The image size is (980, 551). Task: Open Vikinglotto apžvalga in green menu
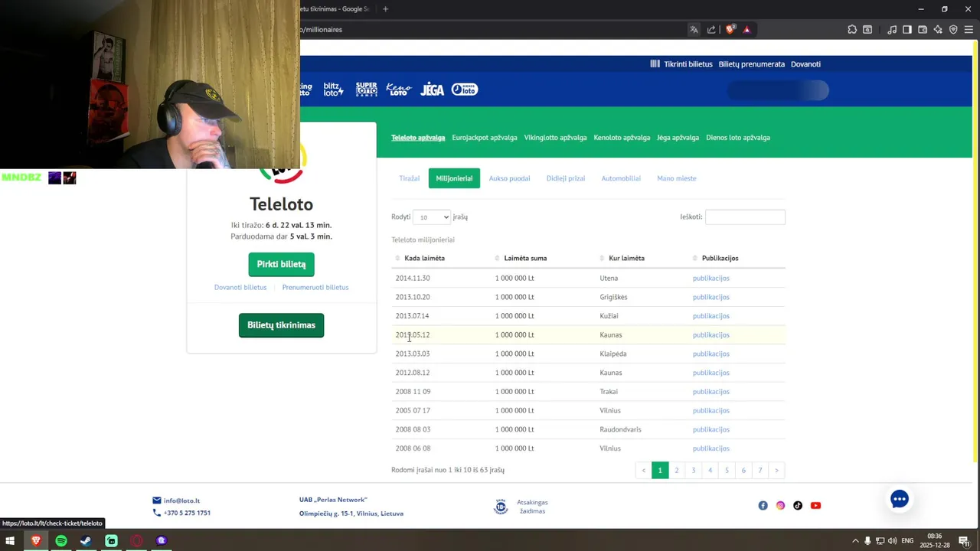pos(555,138)
